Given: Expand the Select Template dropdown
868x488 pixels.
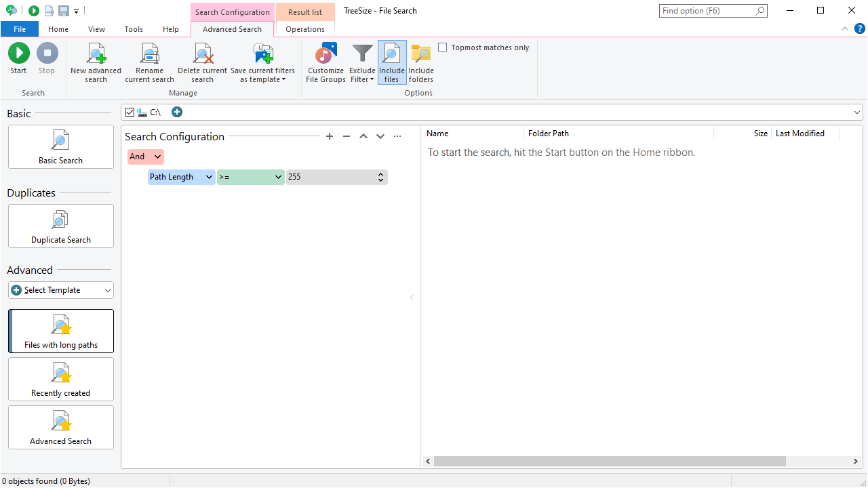Looking at the screenshot, I should [x=61, y=290].
